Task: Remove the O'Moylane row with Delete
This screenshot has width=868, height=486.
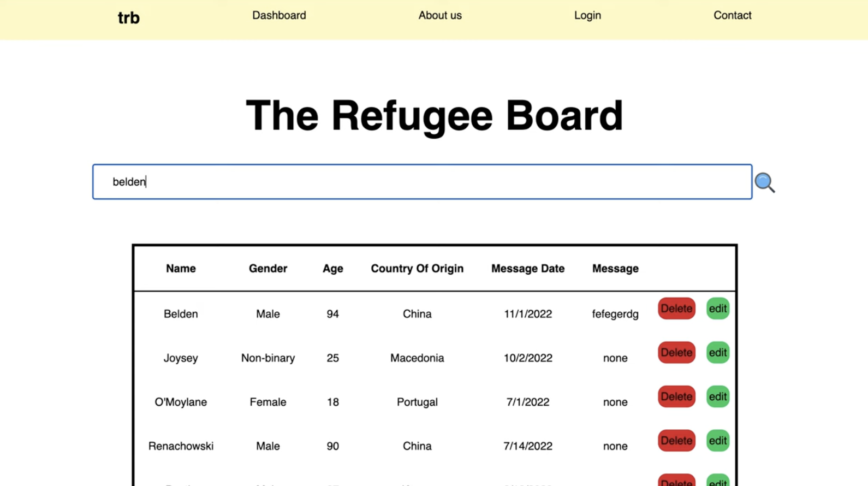Action: (x=676, y=397)
